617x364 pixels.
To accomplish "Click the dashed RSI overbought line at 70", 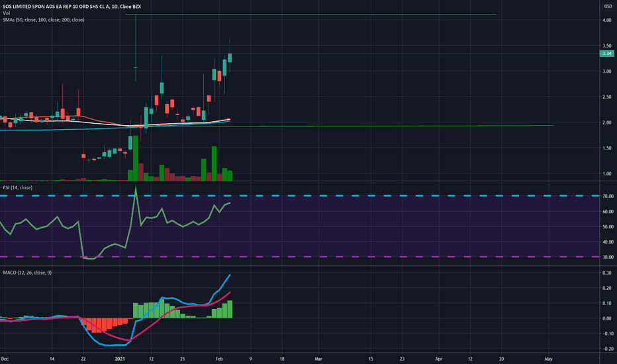I will [x=300, y=196].
